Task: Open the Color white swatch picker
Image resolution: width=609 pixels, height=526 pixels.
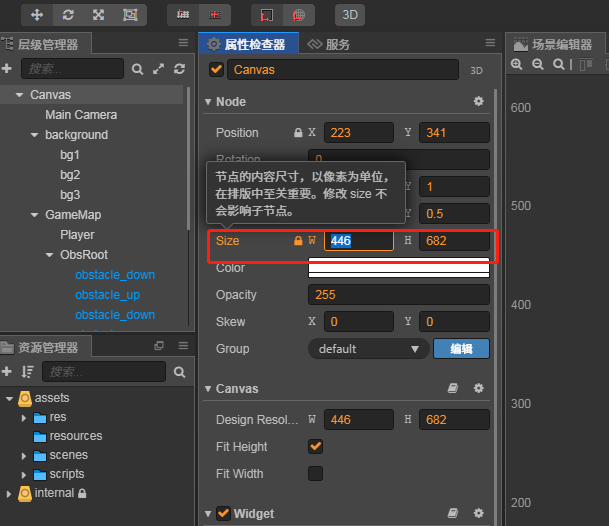Action: (x=399, y=268)
